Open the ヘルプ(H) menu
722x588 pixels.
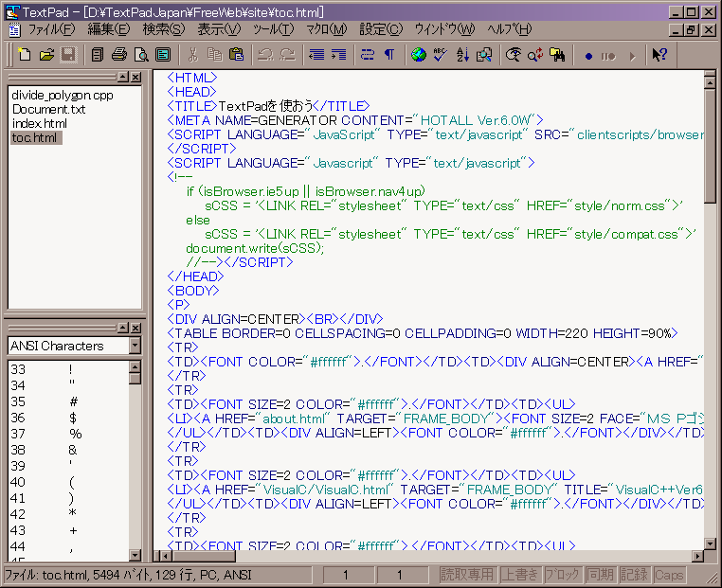509,30
